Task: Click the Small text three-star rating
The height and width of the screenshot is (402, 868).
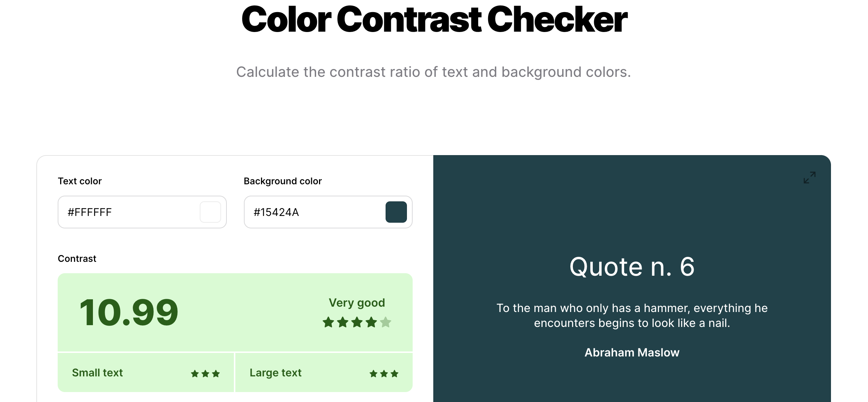Action: [x=205, y=374]
